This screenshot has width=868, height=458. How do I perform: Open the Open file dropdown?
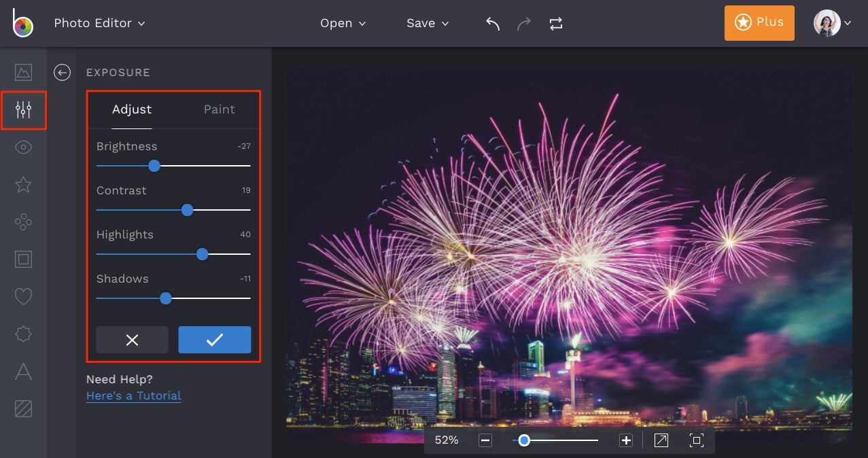(x=343, y=22)
